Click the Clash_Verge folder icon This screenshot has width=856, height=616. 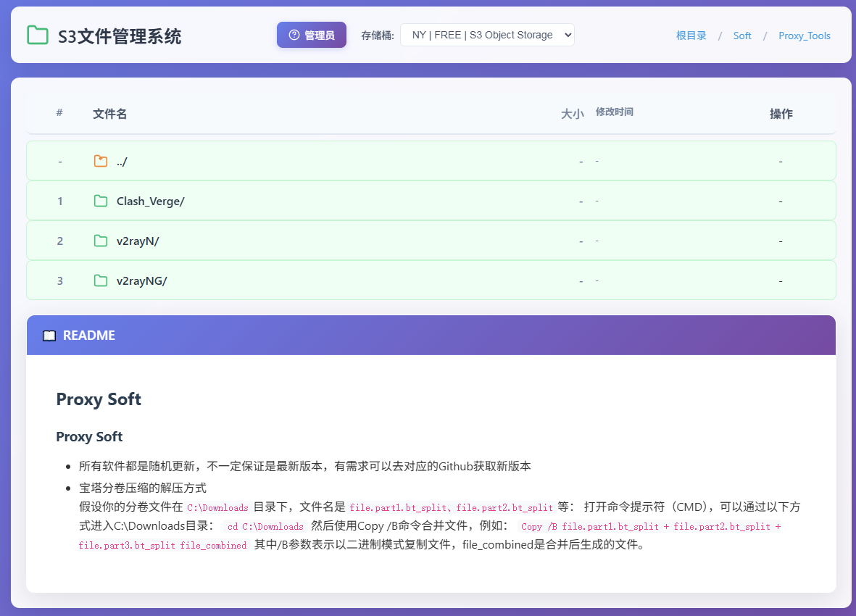pos(101,201)
